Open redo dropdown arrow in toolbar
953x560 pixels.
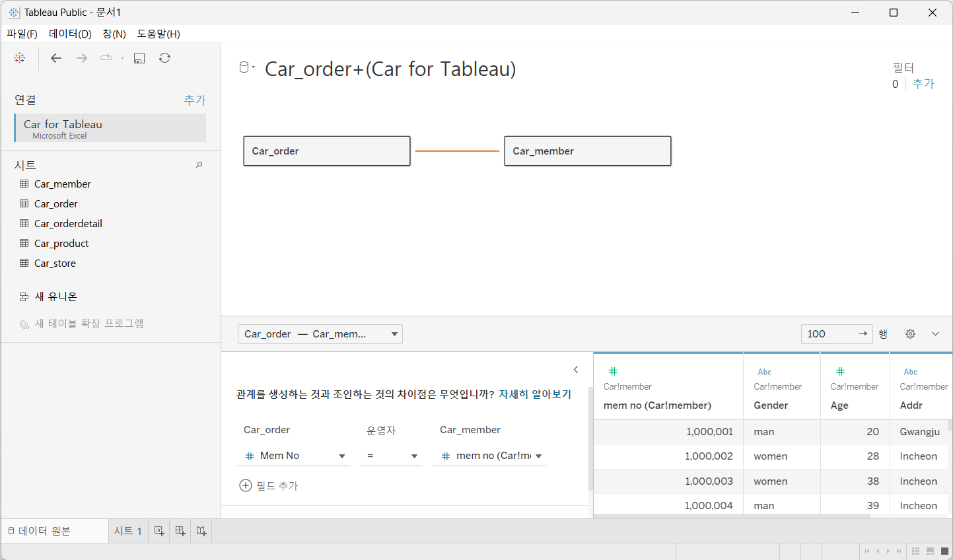pos(122,58)
